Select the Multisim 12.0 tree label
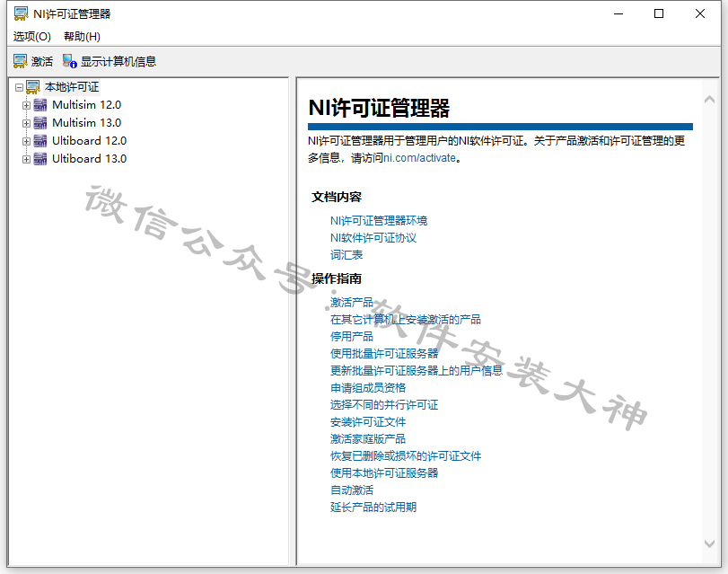728x574 pixels. click(87, 105)
